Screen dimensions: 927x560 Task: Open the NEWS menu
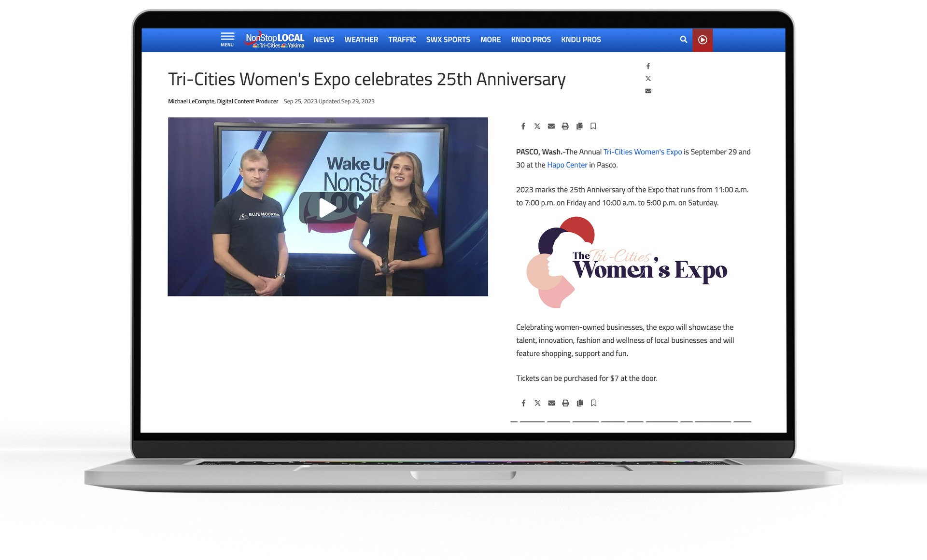[324, 40]
